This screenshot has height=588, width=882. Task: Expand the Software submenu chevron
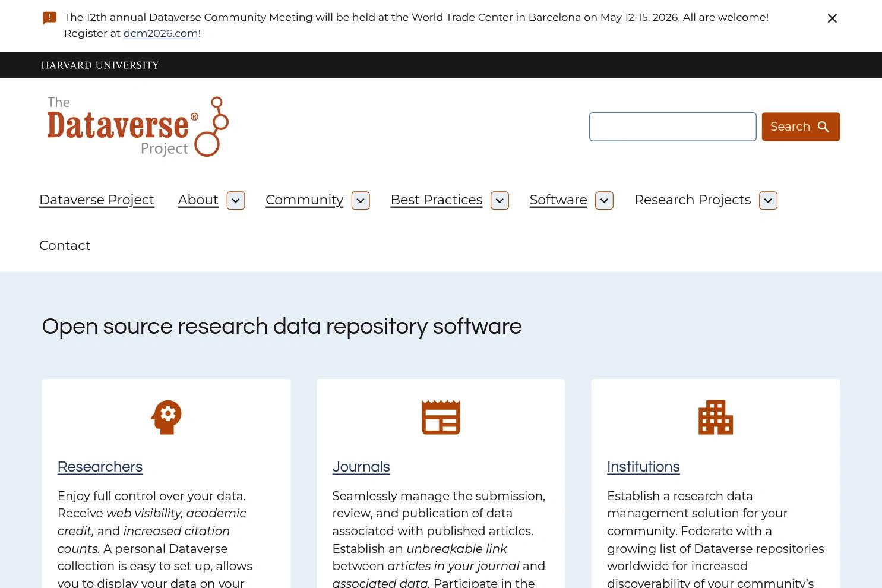(604, 201)
